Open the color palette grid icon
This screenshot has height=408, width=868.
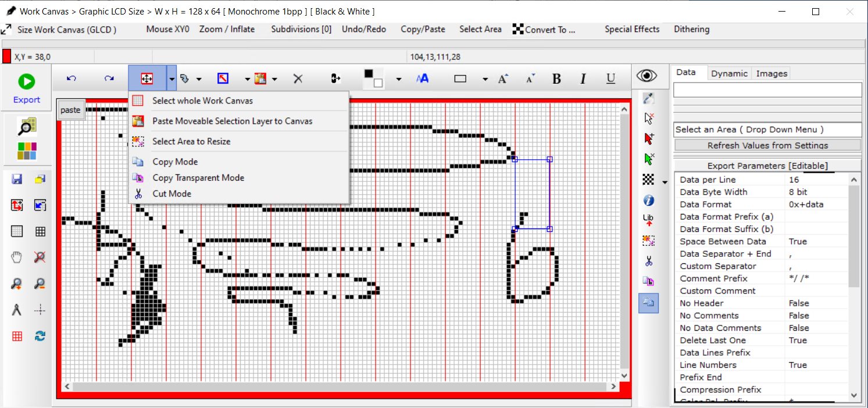(27, 151)
